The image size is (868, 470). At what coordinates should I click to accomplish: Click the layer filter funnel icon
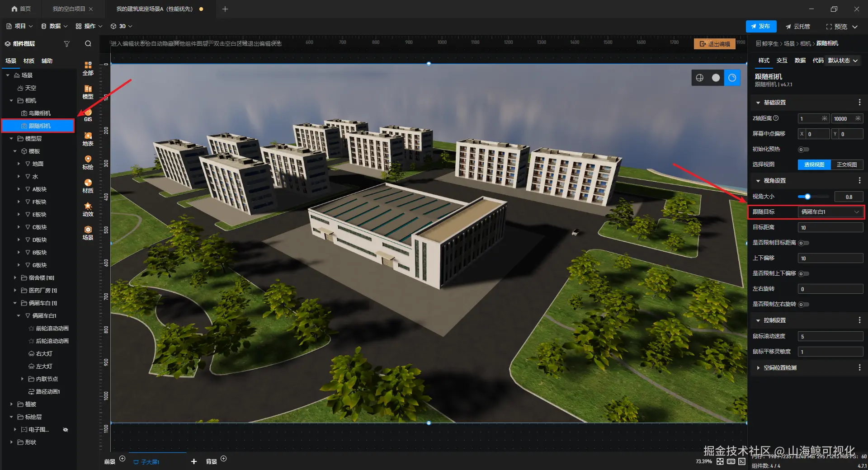coord(67,44)
